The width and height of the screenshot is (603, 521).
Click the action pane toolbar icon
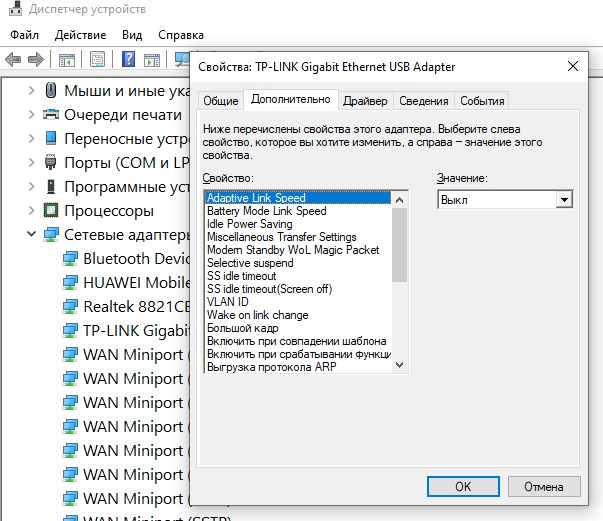(x=152, y=60)
